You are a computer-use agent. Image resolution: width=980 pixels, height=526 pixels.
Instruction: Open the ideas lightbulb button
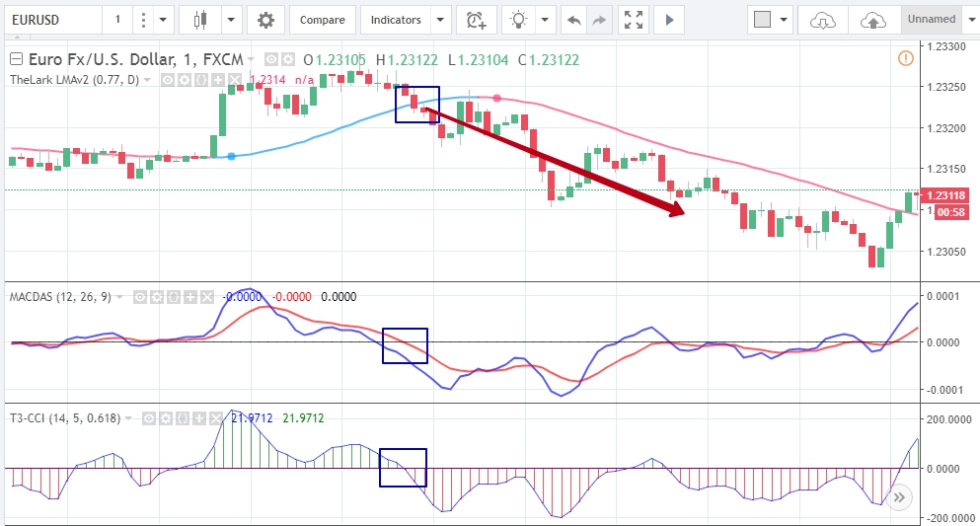click(518, 20)
